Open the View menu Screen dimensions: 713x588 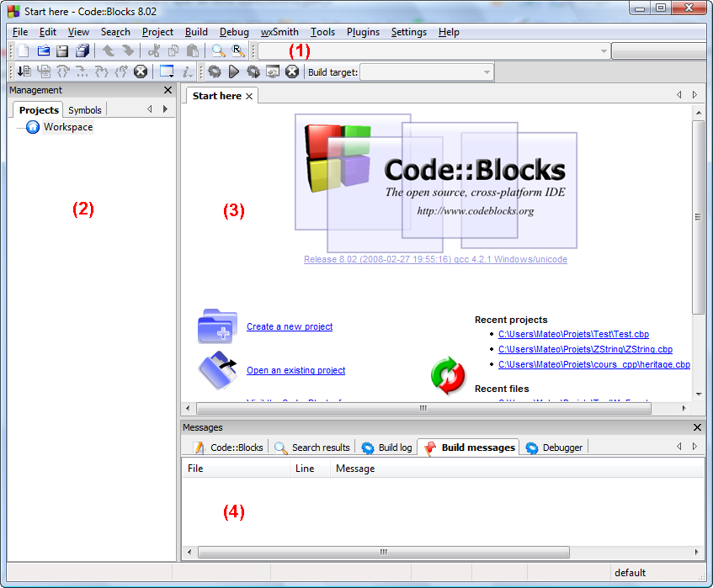point(78,32)
